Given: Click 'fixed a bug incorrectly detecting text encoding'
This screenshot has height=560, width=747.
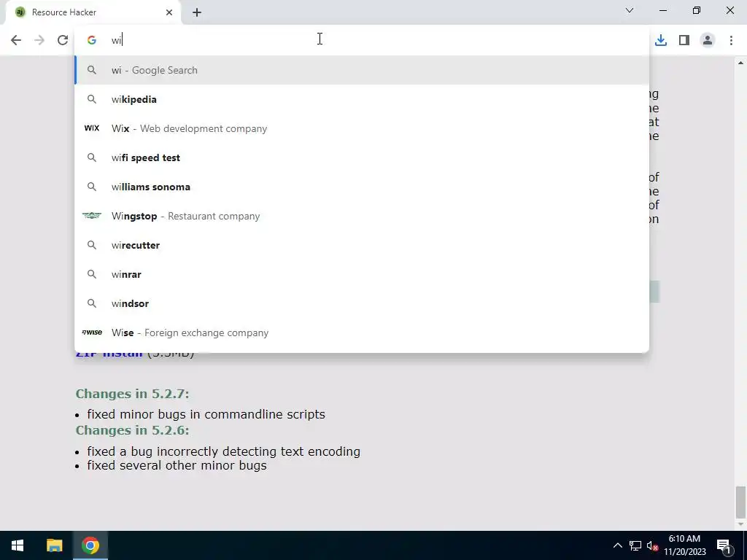Looking at the screenshot, I should pyautogui.click(x=223, y=451).
